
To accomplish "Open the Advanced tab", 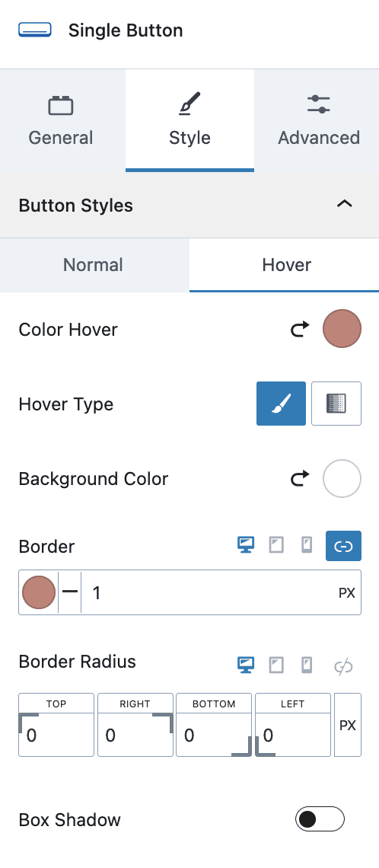I will (318, 120).
